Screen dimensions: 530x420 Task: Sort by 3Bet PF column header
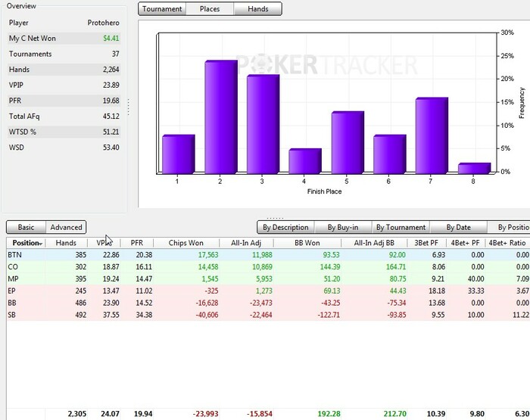(426, 243)
